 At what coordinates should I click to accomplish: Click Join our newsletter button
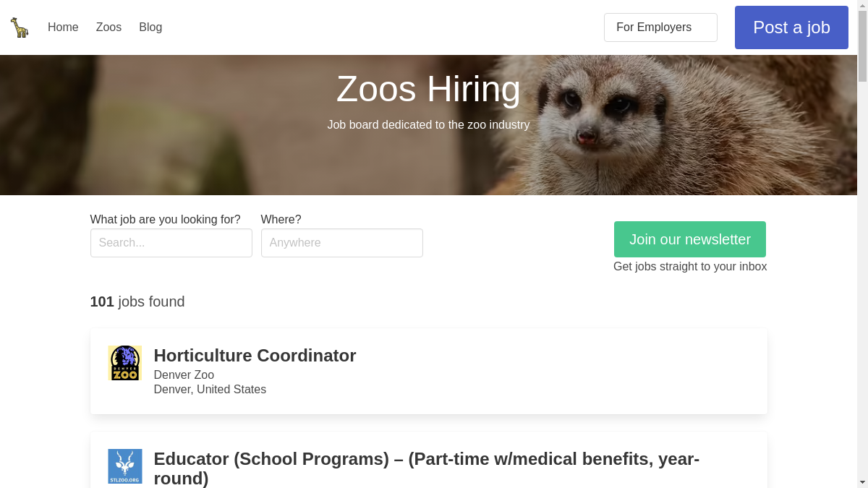click(689, 239)
